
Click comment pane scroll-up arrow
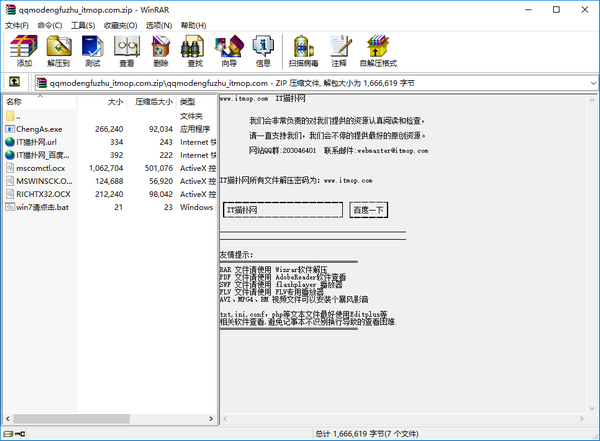592,100
